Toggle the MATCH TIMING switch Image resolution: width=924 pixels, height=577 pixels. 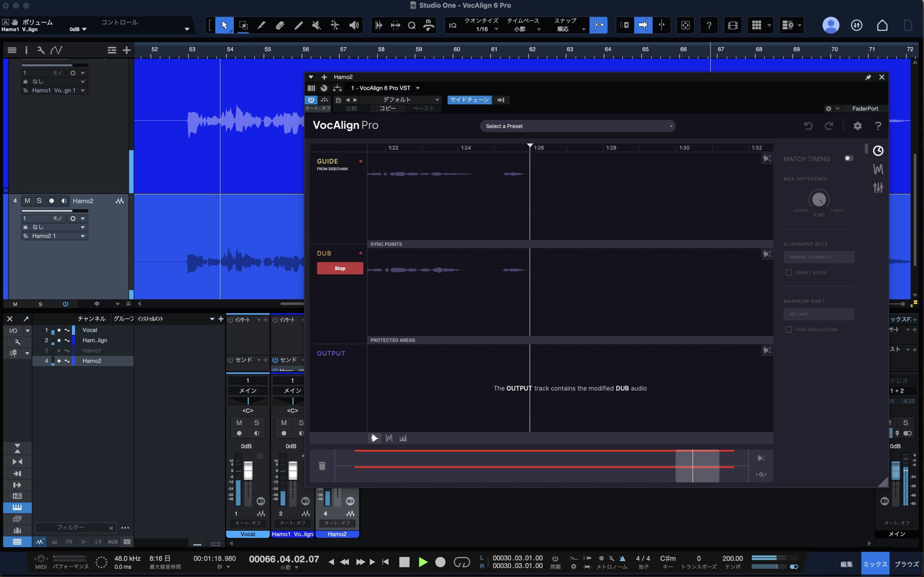point(848,159)
